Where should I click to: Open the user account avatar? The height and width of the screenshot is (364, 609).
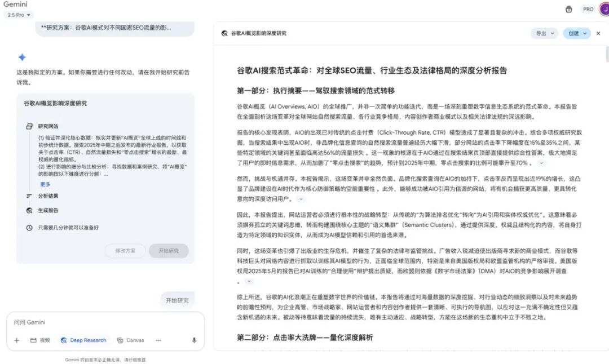[x=604, y=9]
